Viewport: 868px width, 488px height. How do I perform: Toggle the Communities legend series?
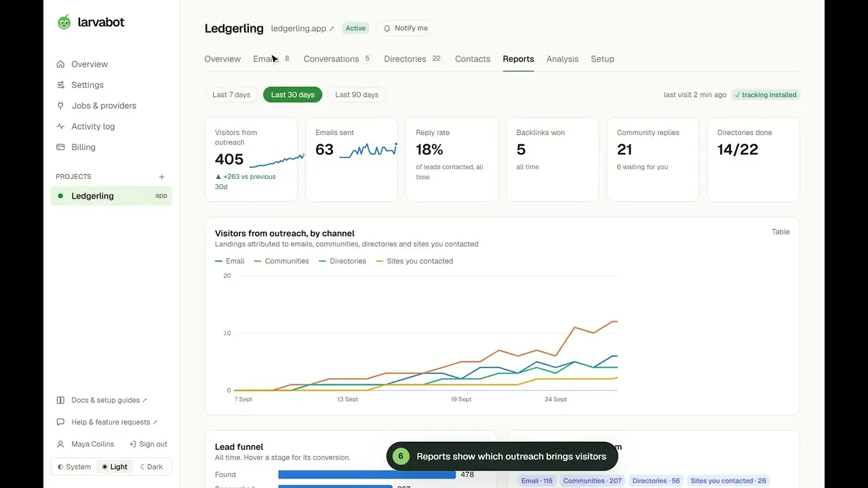[x=281, y=261]
